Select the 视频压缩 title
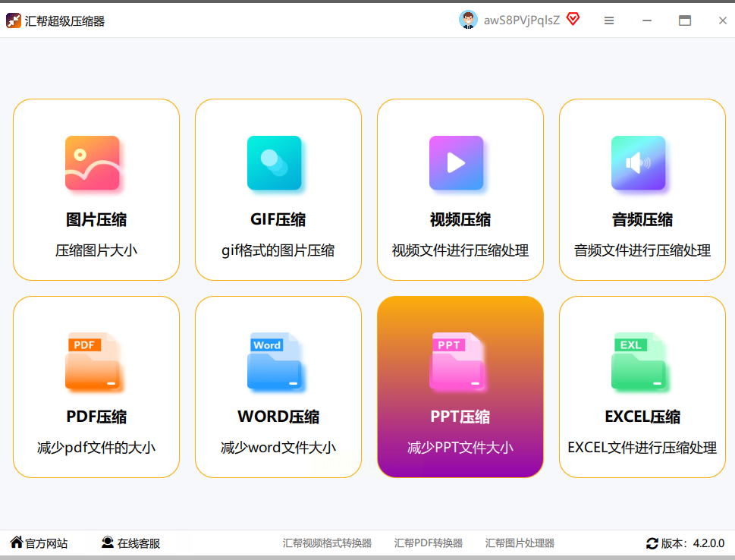 460,219
